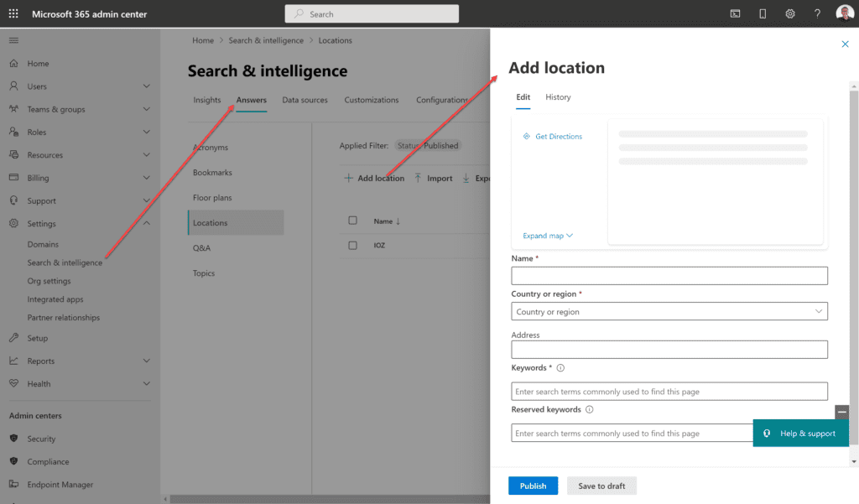Click the Get Directions diamond icon
Image resolution: width=859 pixels, height=504 pixels.
pos(527,137)
